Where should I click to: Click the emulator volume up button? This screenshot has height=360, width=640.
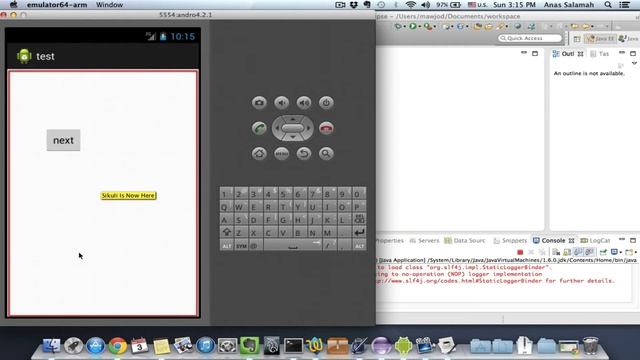coord(304,103)
